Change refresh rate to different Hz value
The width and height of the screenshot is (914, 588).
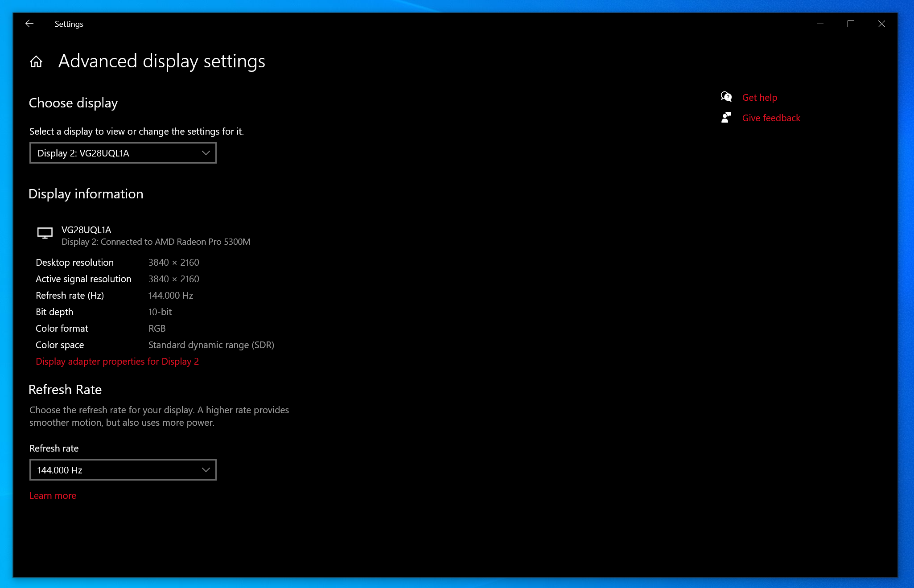[x=123, y=469]
